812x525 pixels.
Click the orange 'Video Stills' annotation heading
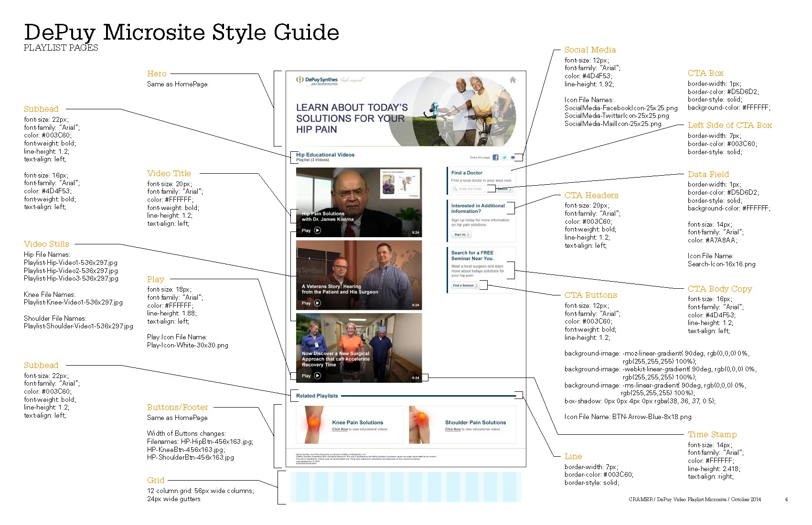[x=46, y=244]
